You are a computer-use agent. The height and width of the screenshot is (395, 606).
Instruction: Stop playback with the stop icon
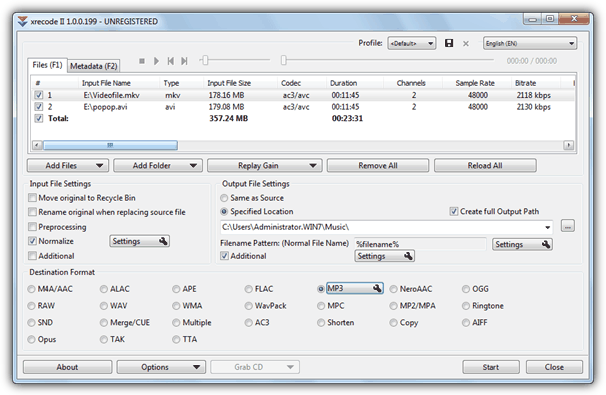pos(142,61)
